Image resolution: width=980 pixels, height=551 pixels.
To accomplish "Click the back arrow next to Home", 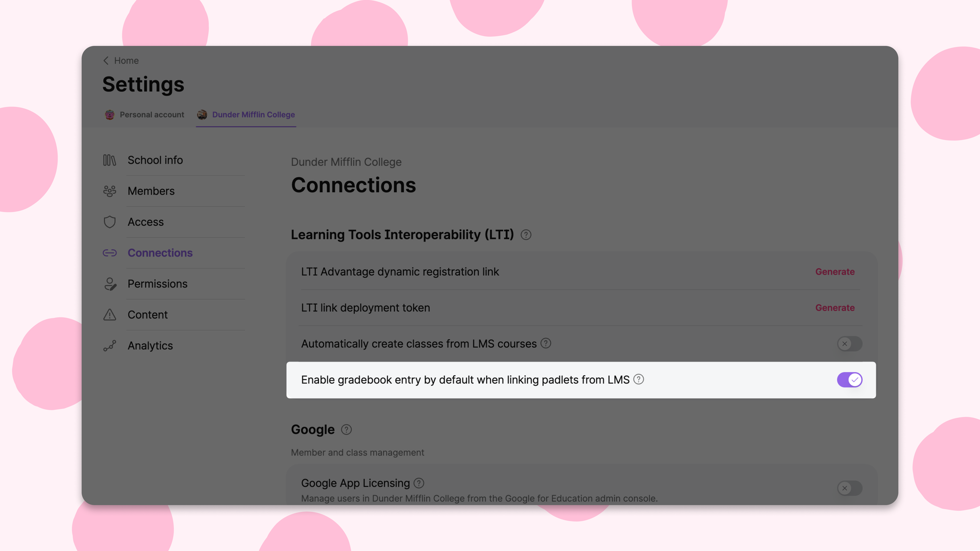I will [105, 60].
